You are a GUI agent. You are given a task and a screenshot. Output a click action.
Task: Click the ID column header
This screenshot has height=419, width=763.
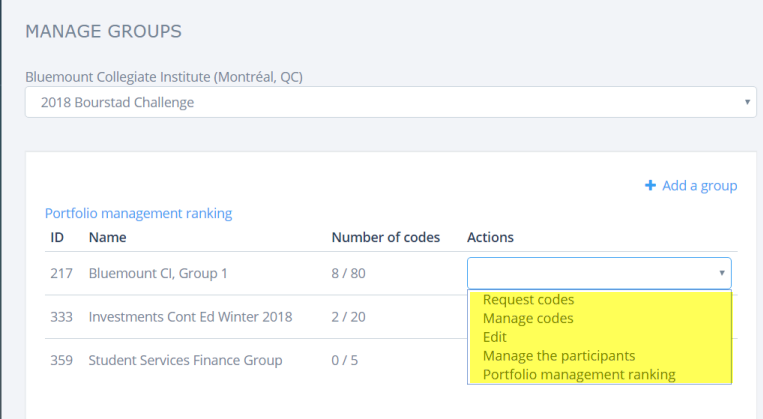click(58, 238)
